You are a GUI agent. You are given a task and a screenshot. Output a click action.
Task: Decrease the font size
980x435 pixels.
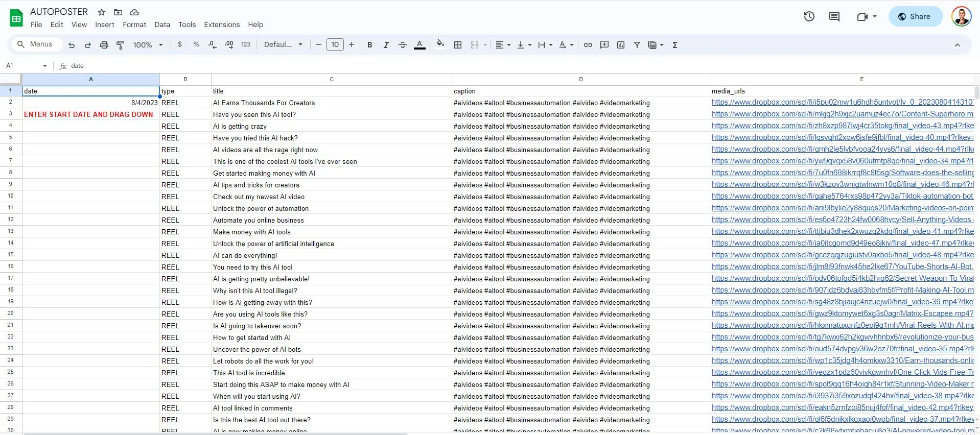[319, 45]
